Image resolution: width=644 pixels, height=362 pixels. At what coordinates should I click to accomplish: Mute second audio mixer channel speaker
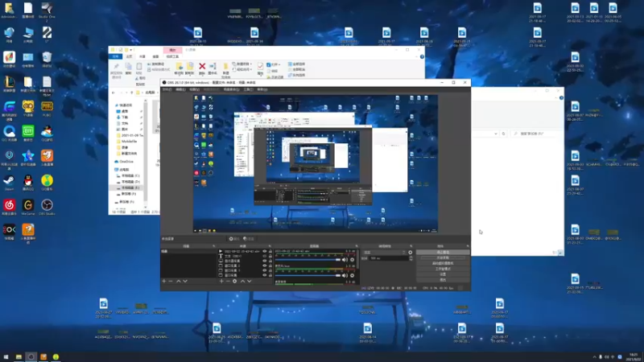point(345,275)
